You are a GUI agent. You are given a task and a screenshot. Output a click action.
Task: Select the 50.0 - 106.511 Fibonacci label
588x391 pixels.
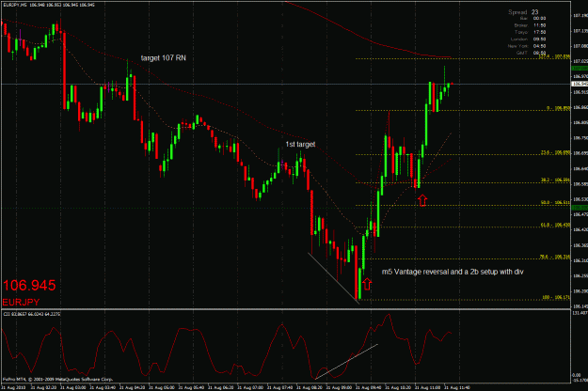tap(555, 202)
